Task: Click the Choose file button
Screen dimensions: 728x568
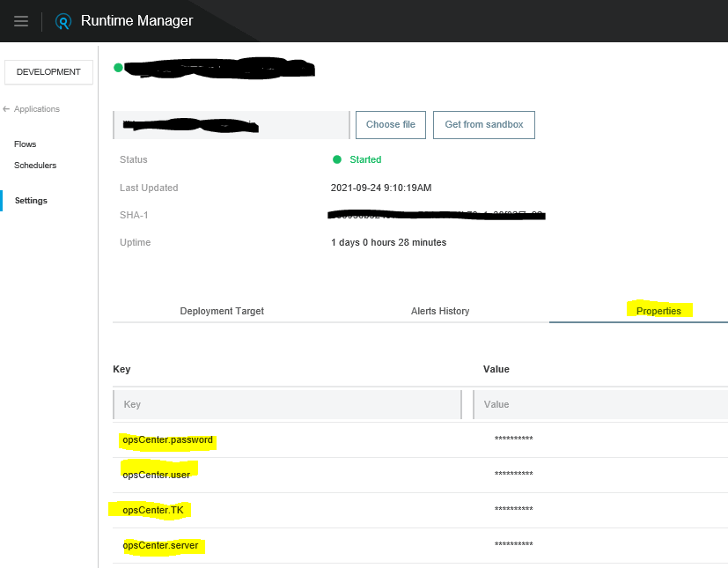Action: [x=390, y=125]
